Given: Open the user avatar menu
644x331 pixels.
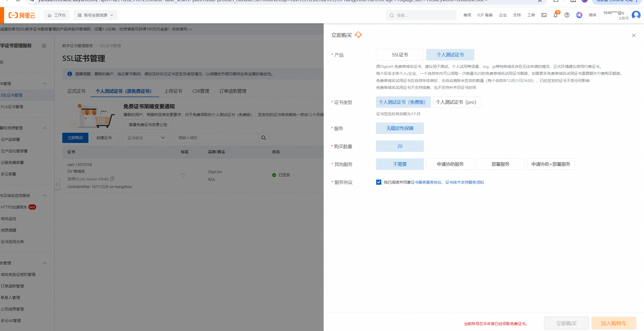Looking at the screenshot, I should (636, 15).
